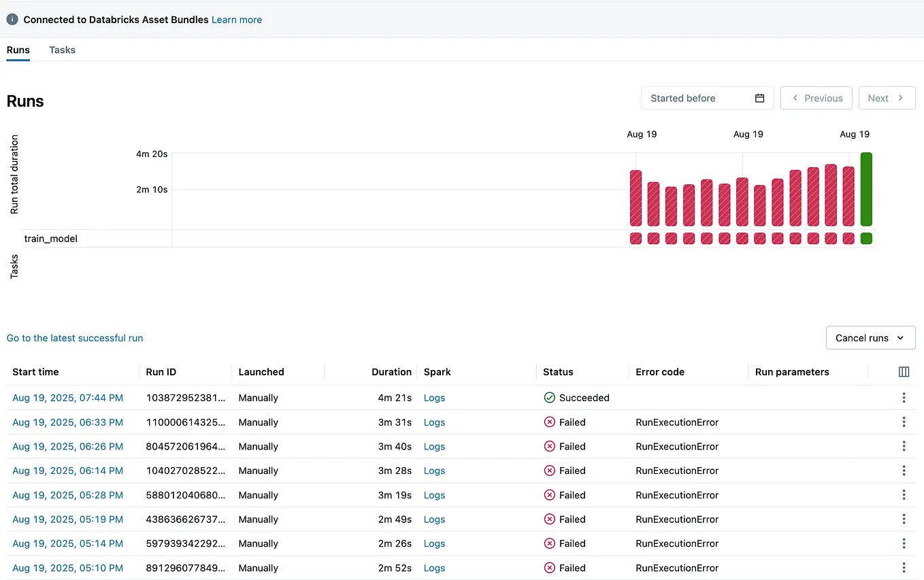Open the calendar icon in Started before filter
The image size is (924, 580).
click(759, 97)
